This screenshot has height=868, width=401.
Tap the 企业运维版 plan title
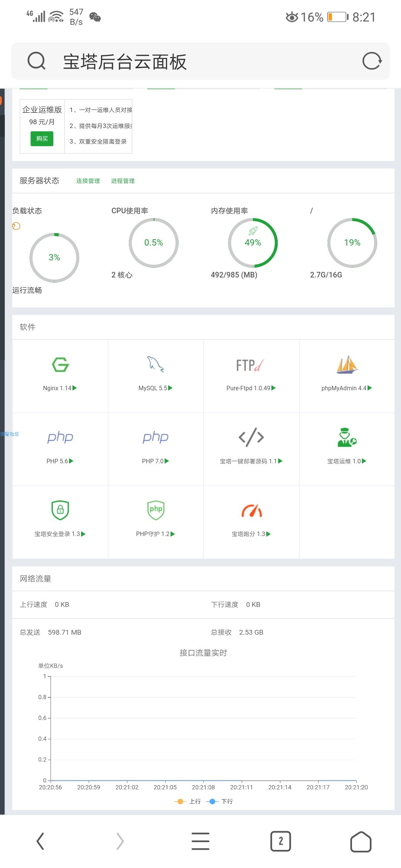tap(42, 110)
